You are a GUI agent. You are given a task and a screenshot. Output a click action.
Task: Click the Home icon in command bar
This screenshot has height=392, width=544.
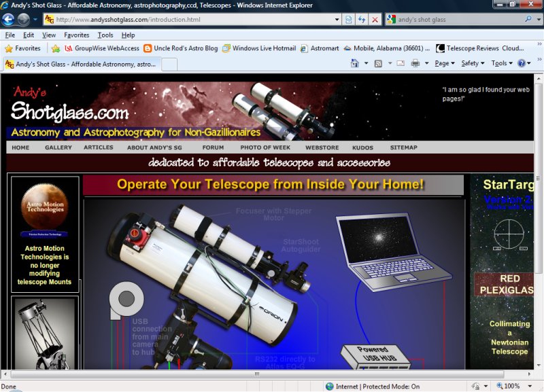tap(354, 63)
